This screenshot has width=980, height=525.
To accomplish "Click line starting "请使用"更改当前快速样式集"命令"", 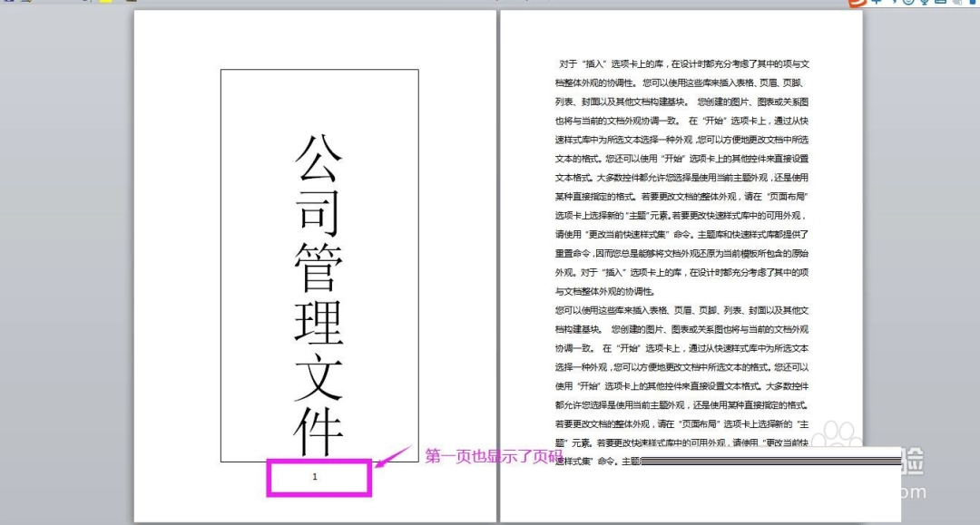I will tap(681, 234).
